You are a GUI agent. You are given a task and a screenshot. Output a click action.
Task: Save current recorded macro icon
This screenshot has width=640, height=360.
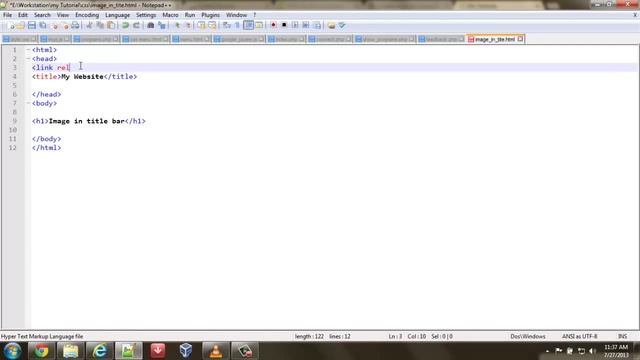[317, 25]
